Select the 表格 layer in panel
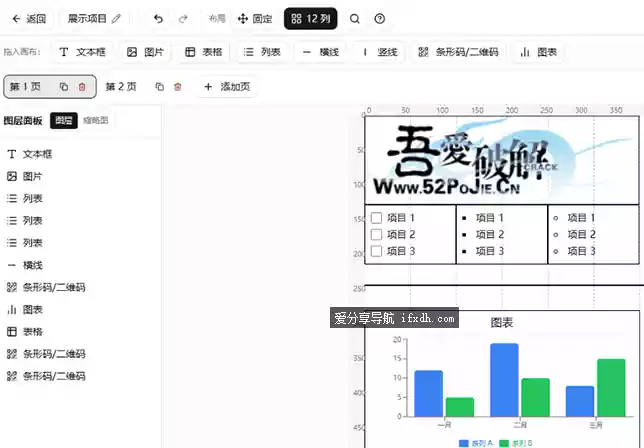The height and width of the screenshot is (448, 644). click(80, 332)
